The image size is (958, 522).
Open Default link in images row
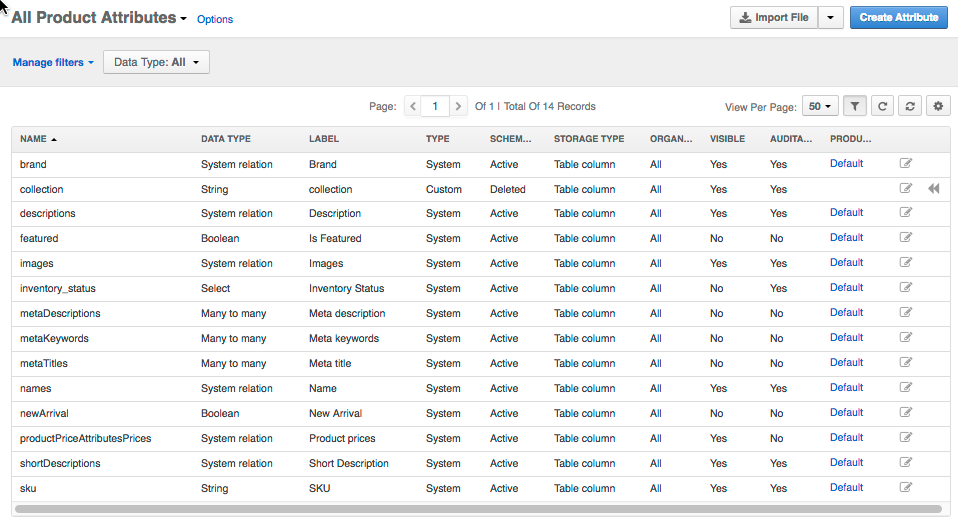click(846, 262)
